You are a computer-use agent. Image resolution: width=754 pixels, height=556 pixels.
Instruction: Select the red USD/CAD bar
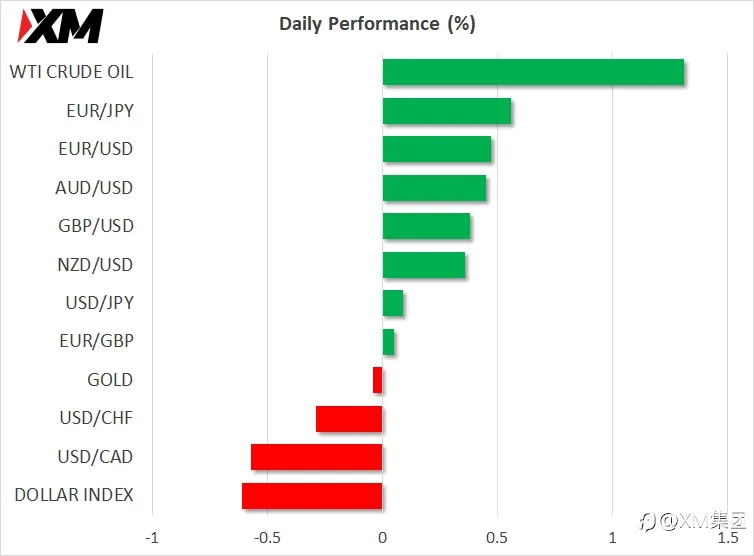pos(316,457)
